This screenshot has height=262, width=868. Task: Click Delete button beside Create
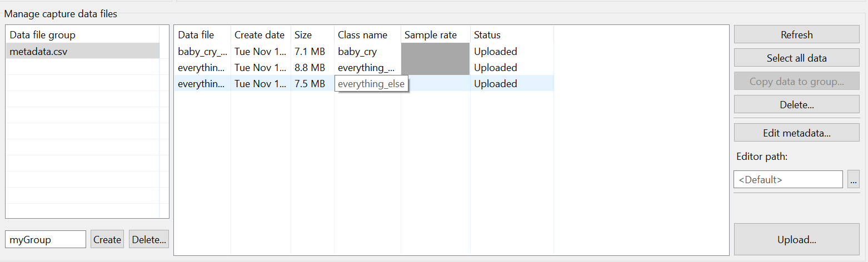[149, 240]
